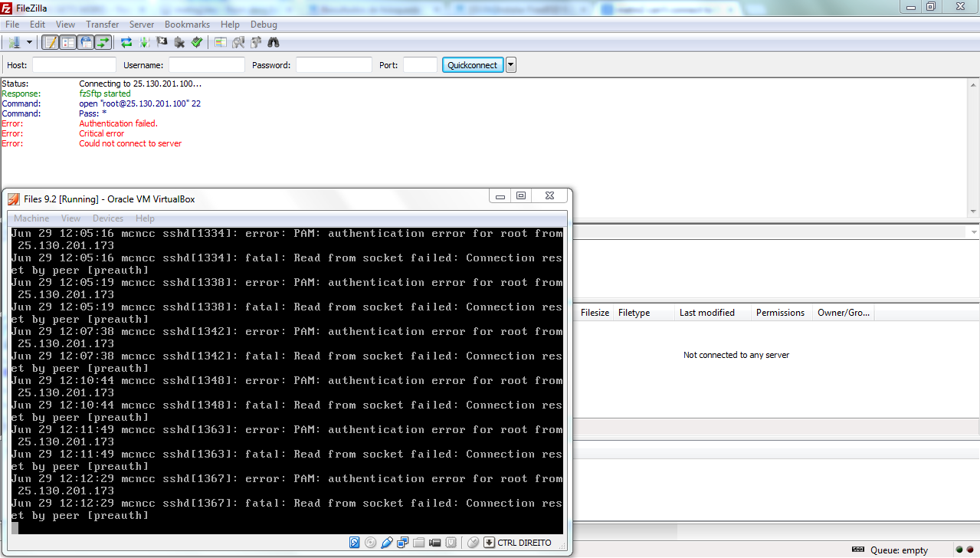Open the VirtualBox Machine menu
The height and width of the screenshot is (558, 980).
31,218
